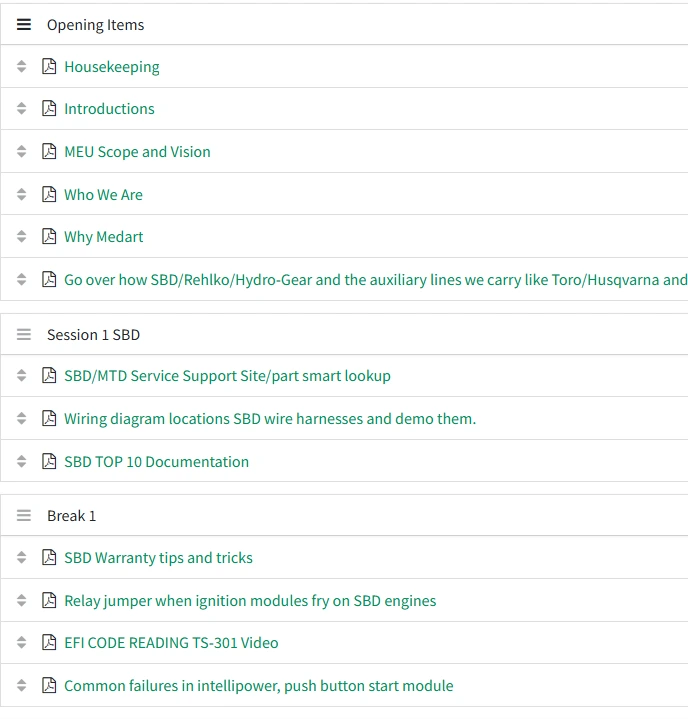688x719 pixels.
Task: Click the PDF icon beside MEU Scope and Vision
Action: [49, 151]
